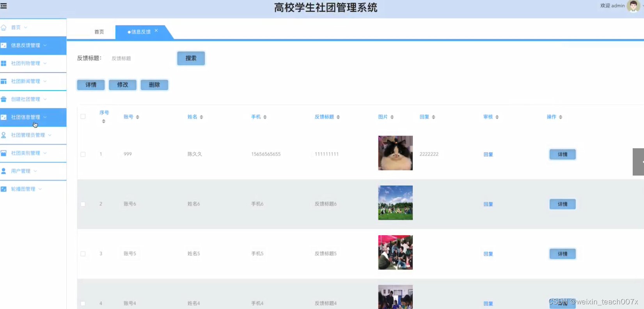Expand the 社团管理员管理 chevron
This screenshot has width=644, height=309.
coord(50,135)
